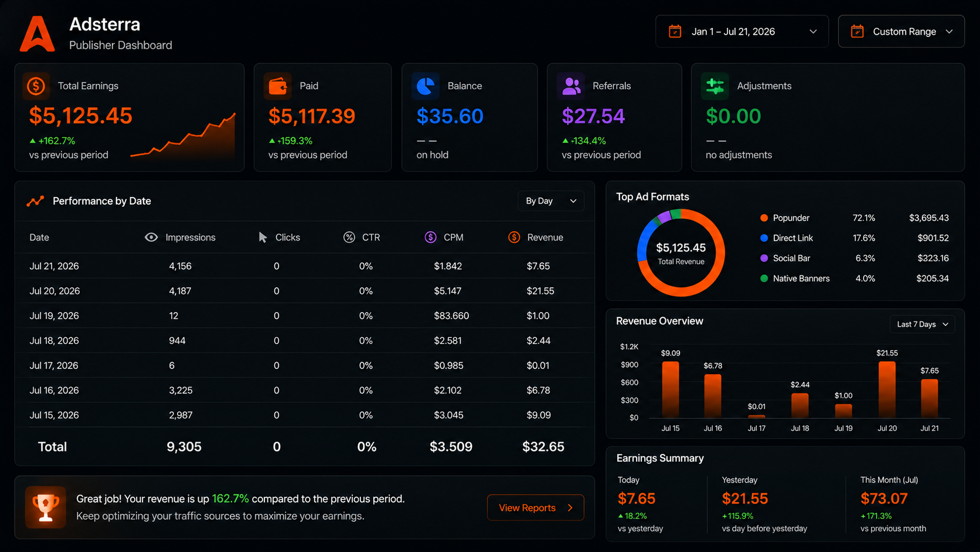Click the Adjustments sliders icon
The width and height of the screenshot is (980, 552).
pos(715,86)
